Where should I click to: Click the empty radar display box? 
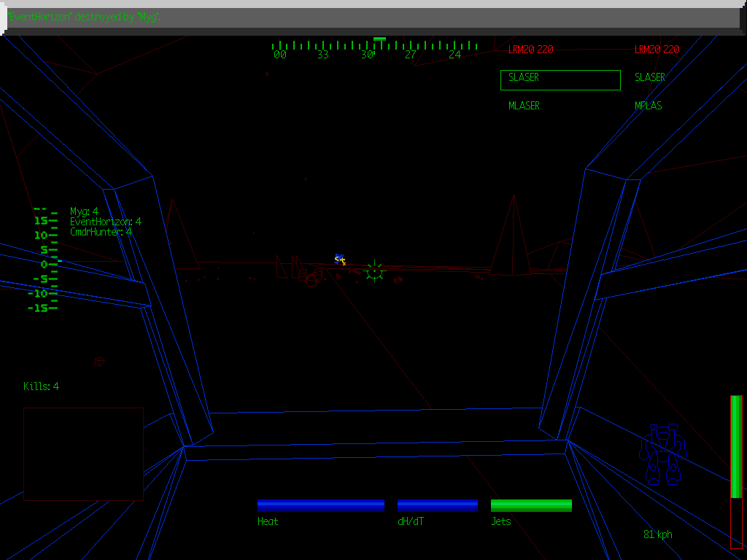(83, 454)
